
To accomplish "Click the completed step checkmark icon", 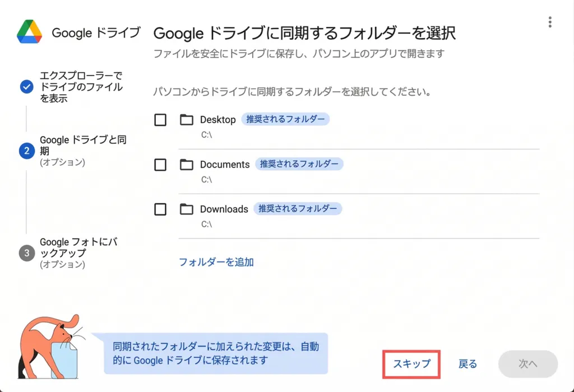I will tap(26, 87).
